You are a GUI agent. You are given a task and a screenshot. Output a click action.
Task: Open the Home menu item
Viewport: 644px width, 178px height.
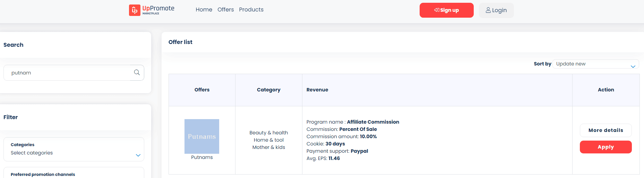click(x=204, y=10)
